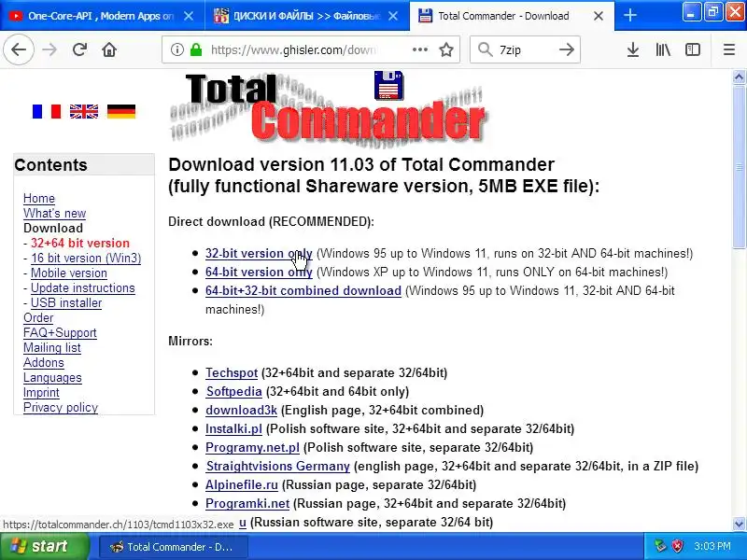Open the hamburger application menu

point(729,49)
